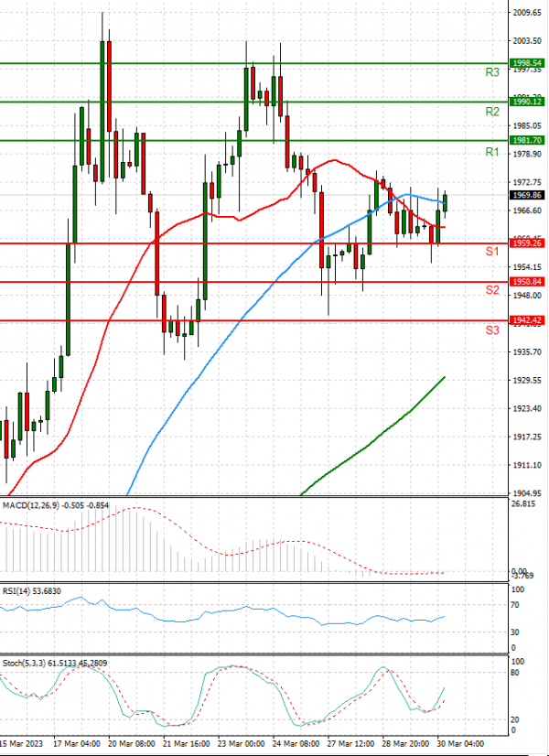Click the 1985.05 price scale value
549x756 pixels.
527,125
